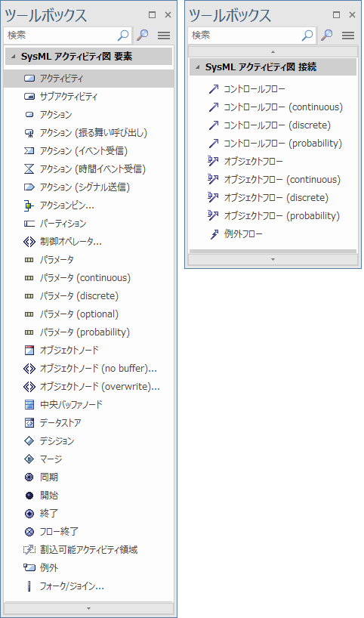Viewport: 364px width, 618px height.
Task: Pick the データストア icon
Action: (x=29, y=423)
